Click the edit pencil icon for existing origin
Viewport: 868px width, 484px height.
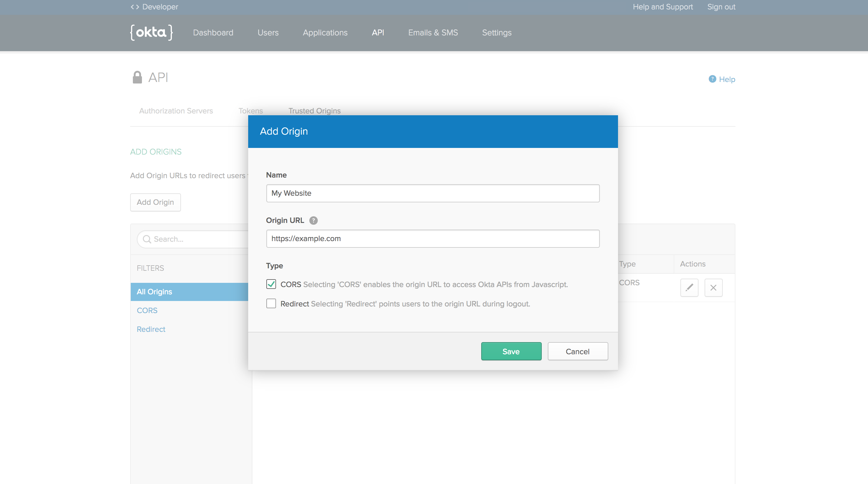coord(689,287)
